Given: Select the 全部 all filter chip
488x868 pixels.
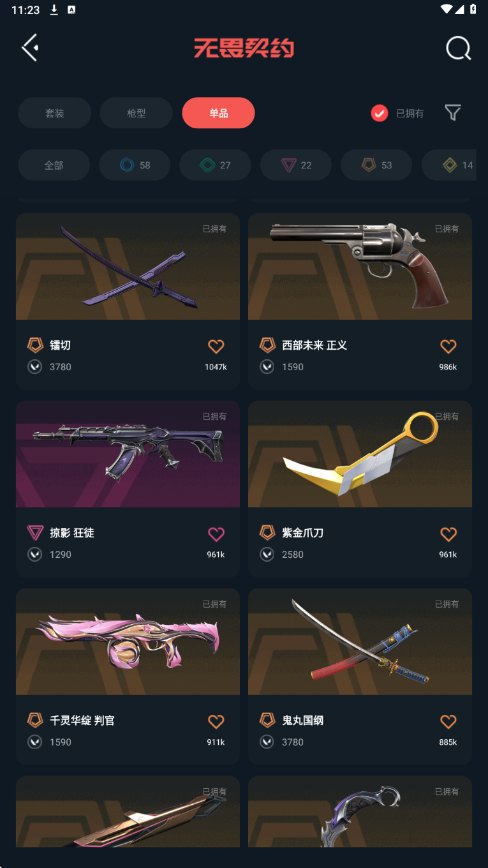Looking at the screenshot, I should click(54, 165).
